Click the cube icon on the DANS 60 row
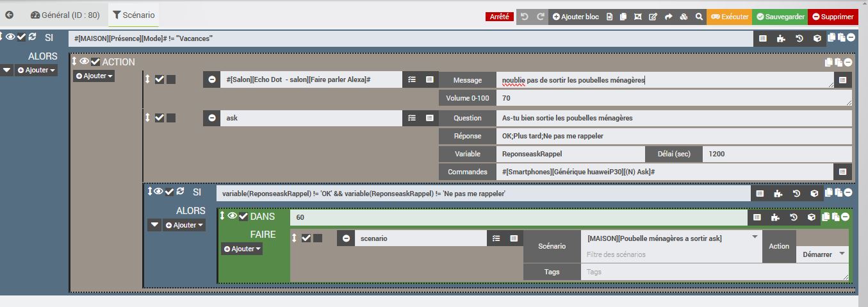Viewport: 868px width, 307px height. pos(812,217)
